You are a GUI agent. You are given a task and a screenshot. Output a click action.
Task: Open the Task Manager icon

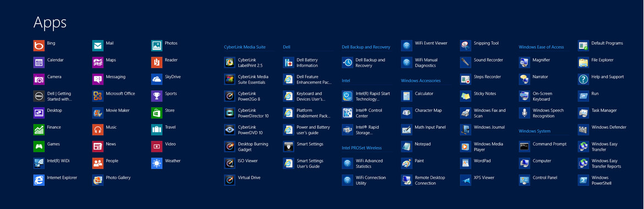pyautogui.click(x=583, y=113)
